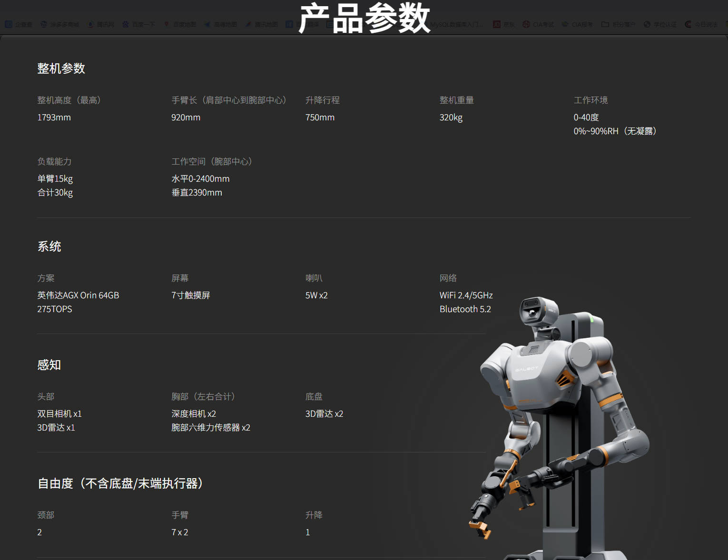728x560 pixels.
Task: Click the 单臂15kg payload value
Action: [x=55, y=179]
